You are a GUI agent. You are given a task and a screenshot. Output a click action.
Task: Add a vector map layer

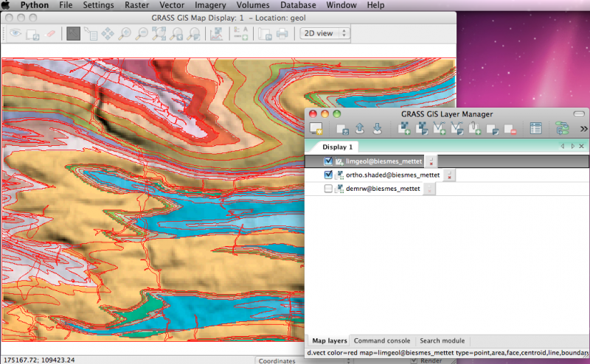[x=440, y=129]
